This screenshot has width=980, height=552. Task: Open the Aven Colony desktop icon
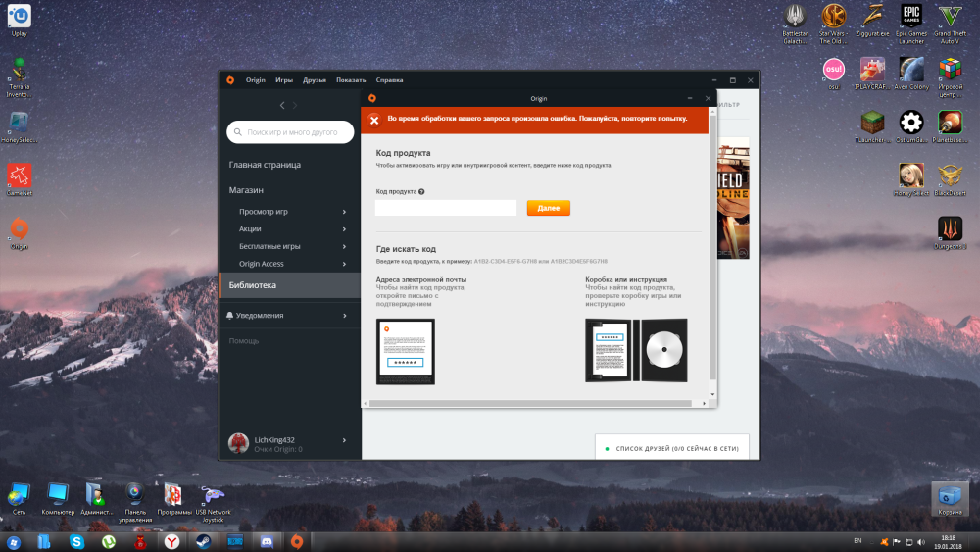tap(911, 74)
